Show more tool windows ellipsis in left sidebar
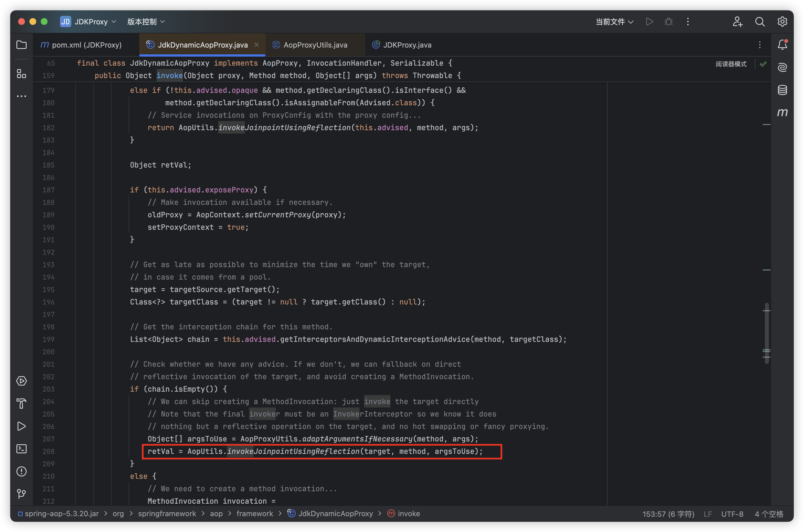The image size is (804, 532). [x=22, y=96]
